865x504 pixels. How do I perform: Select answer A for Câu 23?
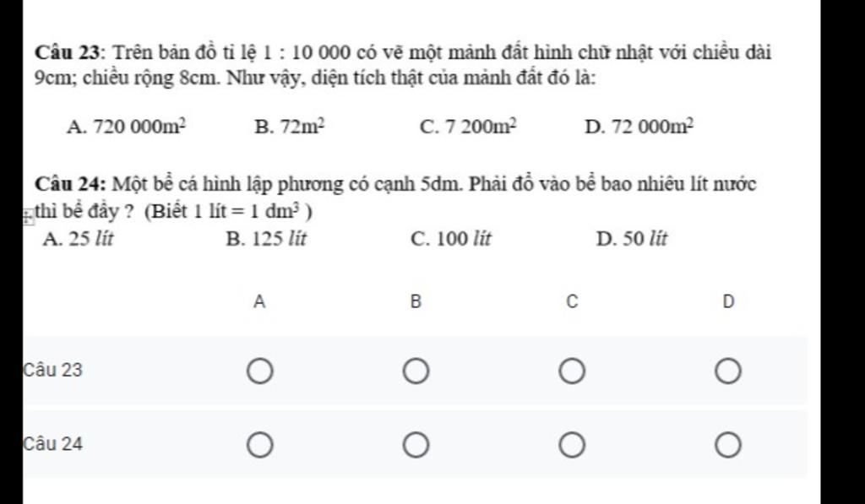(259, 371)
